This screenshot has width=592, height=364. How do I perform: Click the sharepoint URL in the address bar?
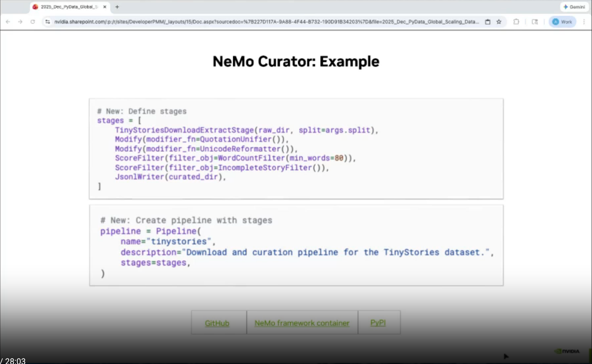[267, 22]
